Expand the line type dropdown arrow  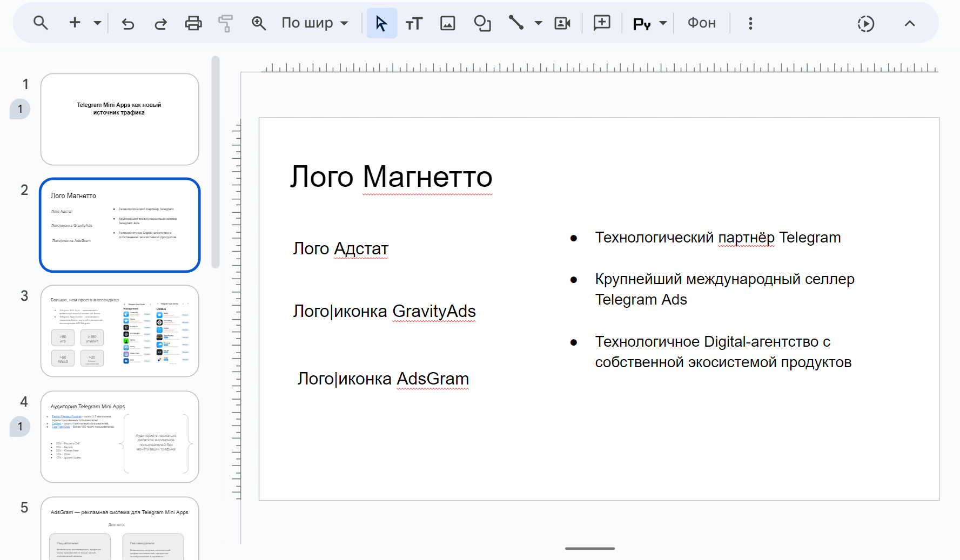[538, 23]
